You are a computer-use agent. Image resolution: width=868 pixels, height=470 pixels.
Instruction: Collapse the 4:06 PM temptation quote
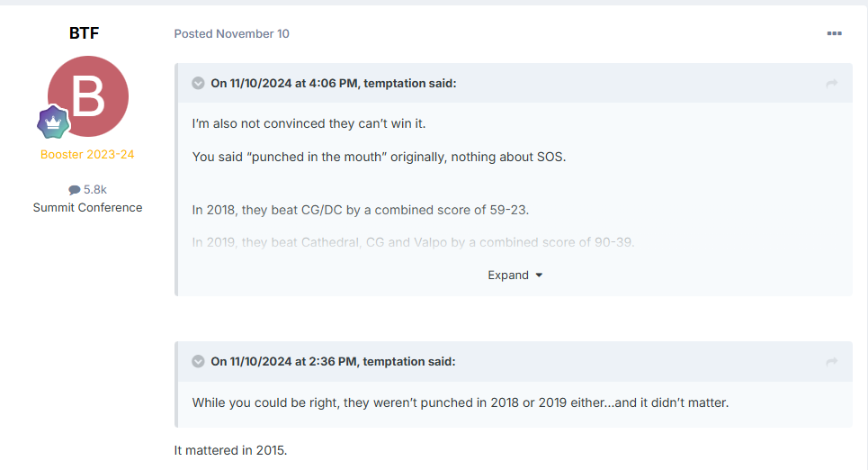(198, 83)
